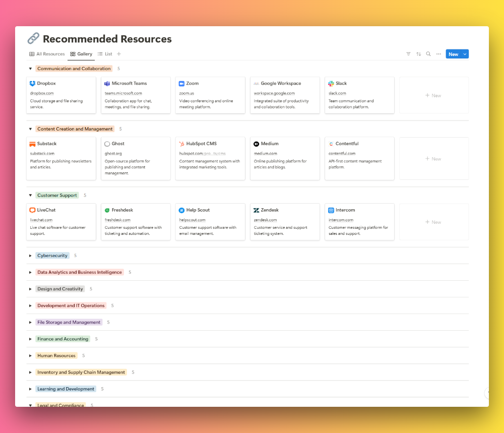Viewport: 504px width, 433px height.
Task: Click the LiveChat logo icon
Action: pyautogui.click(x=32, y=210)
